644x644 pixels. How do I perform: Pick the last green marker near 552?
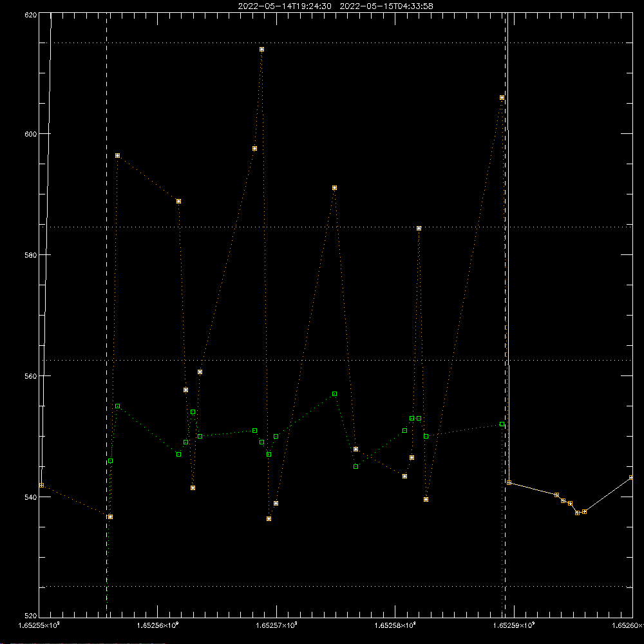pos(502,424)
